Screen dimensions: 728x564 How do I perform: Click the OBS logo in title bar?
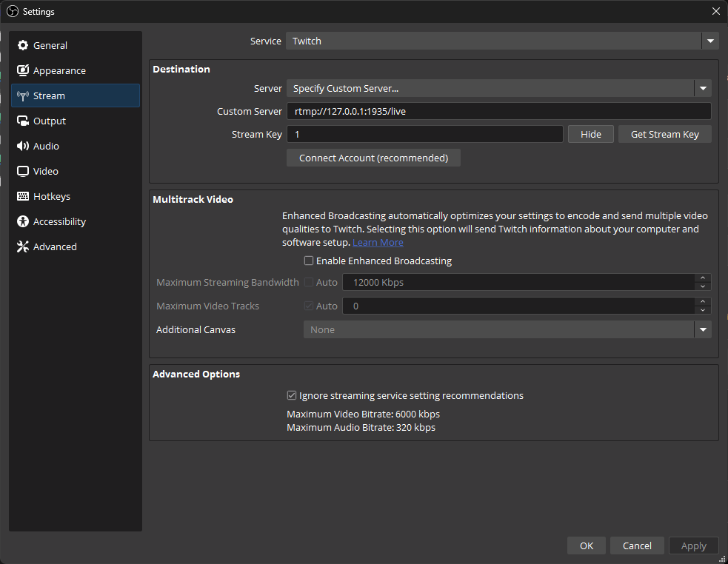[x=13, y=11]
